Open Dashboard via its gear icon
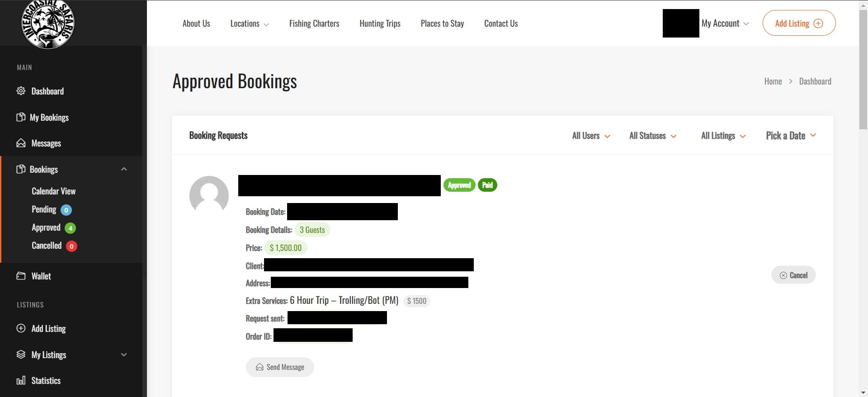Screen dimensions: 868x397 pyautogui.click(x=21, y=91)
